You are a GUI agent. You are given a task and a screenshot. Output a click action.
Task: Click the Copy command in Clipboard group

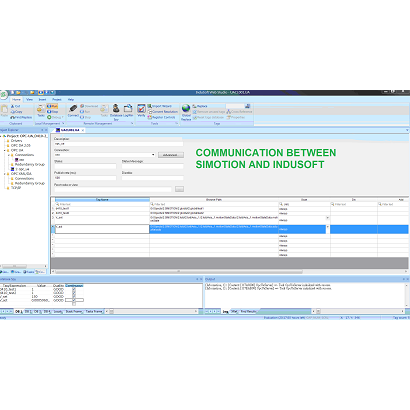[16, 112]
